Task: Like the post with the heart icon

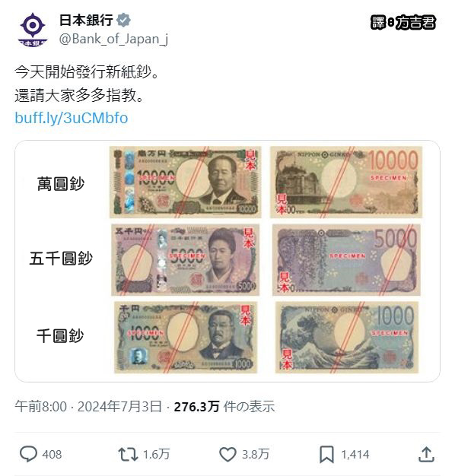Action: point(228,455)
